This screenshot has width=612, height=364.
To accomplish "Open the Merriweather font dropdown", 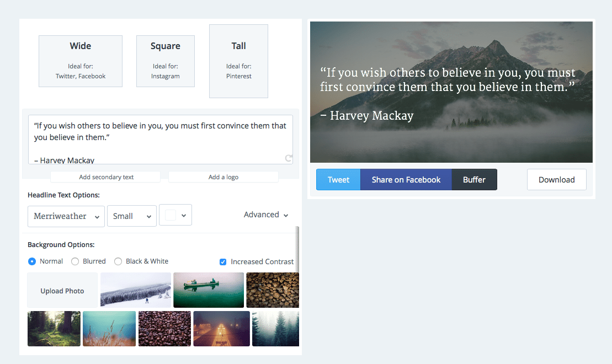I will [66, 216].
